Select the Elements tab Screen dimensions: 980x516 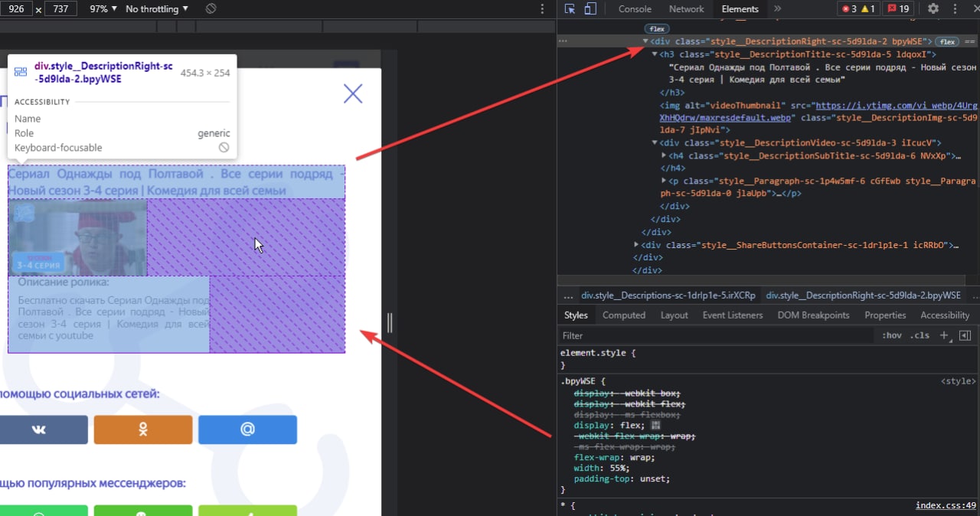click(x=740, y=9)
